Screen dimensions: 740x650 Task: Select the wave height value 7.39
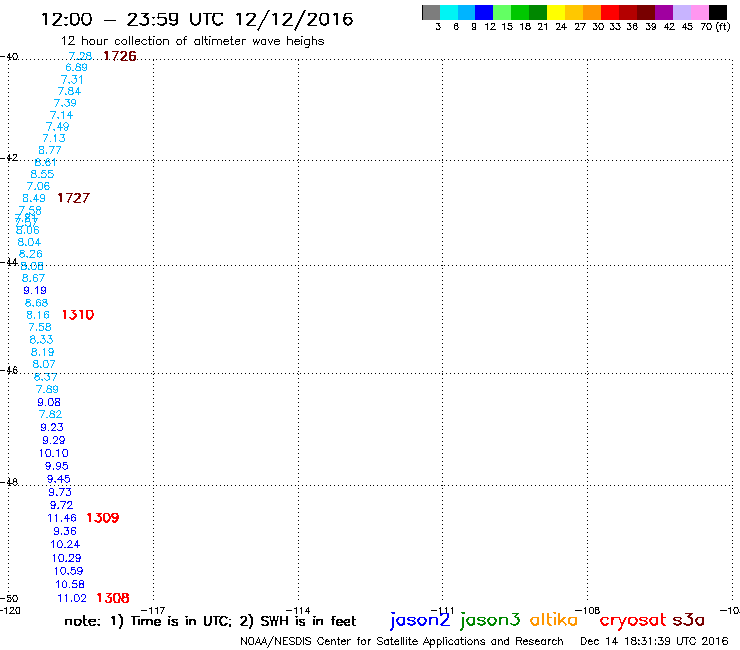(x=65, y=103)
